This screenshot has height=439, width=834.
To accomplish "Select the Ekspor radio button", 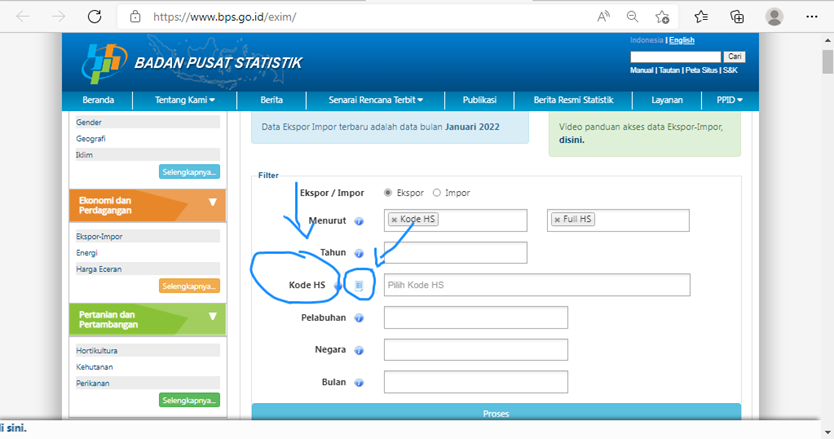I will click(388, 193).
